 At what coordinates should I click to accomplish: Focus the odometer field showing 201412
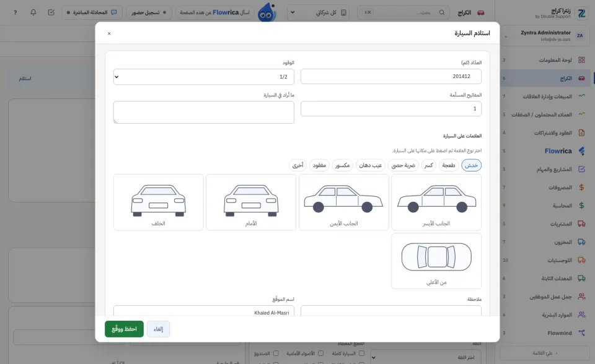(391, 77)
